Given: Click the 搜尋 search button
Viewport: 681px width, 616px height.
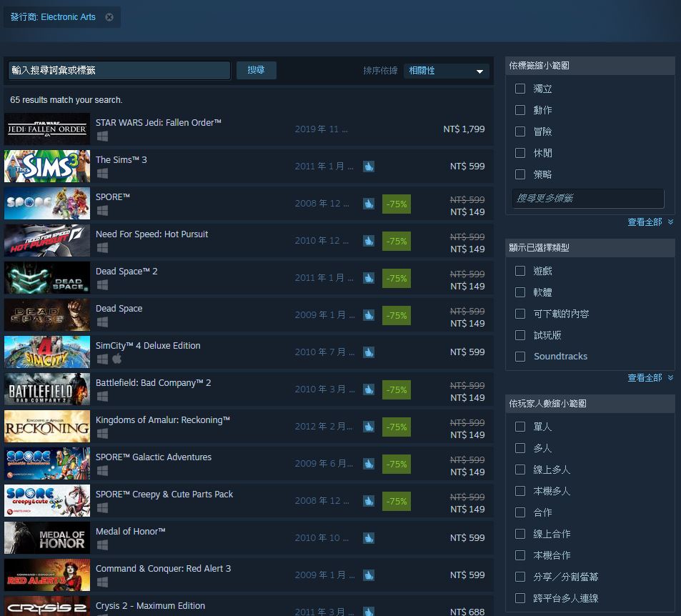Looking at the screenshot, I should click(257, 70).
